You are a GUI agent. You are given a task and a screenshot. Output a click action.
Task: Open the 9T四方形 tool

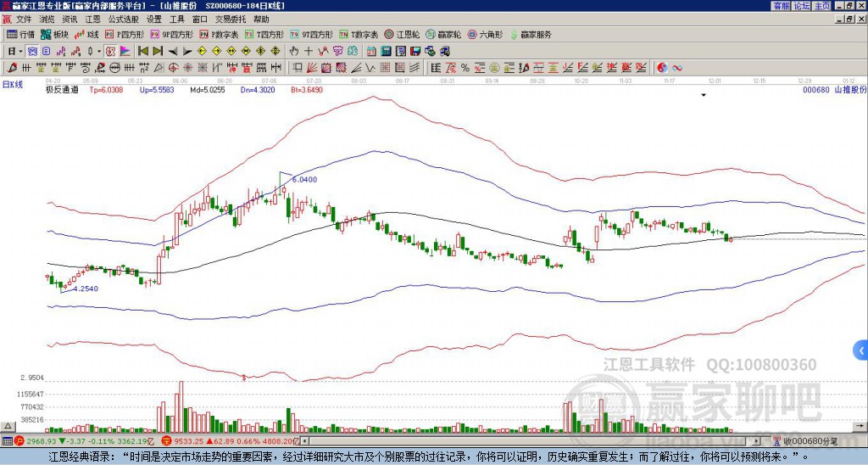coord(312,34)
